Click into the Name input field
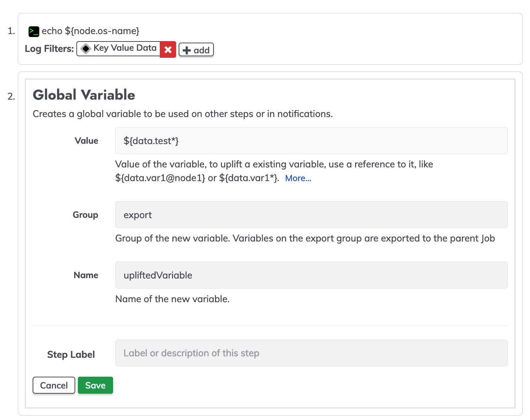Viewport: 530px width, 420px height. [x=311, y=275]
